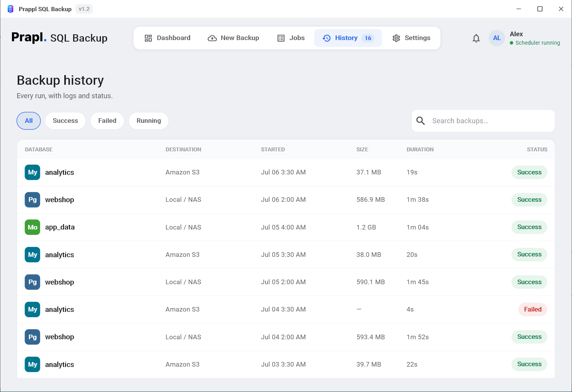
Task: Click the 22s duration cell
Action: click(x=412, y=364)
